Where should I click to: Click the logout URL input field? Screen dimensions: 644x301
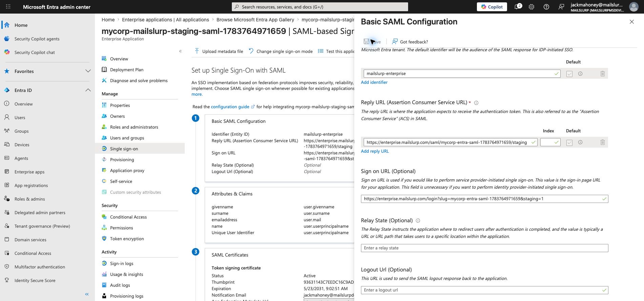click(484, 290)
